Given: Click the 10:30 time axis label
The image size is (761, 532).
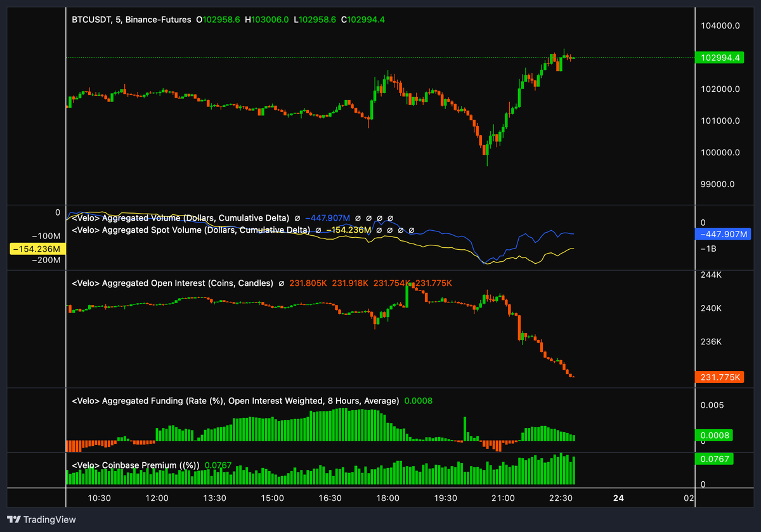Looking at the screenshot, I should click(99, 498).
